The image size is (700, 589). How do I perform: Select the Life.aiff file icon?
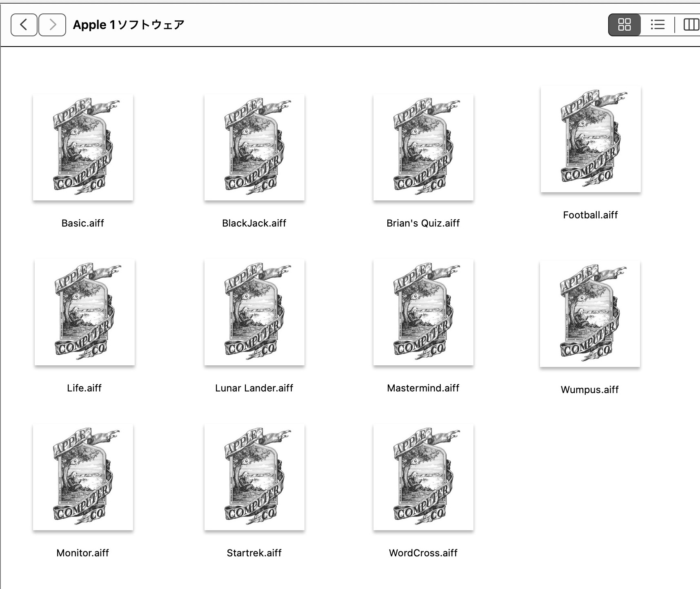coord(84,312)
